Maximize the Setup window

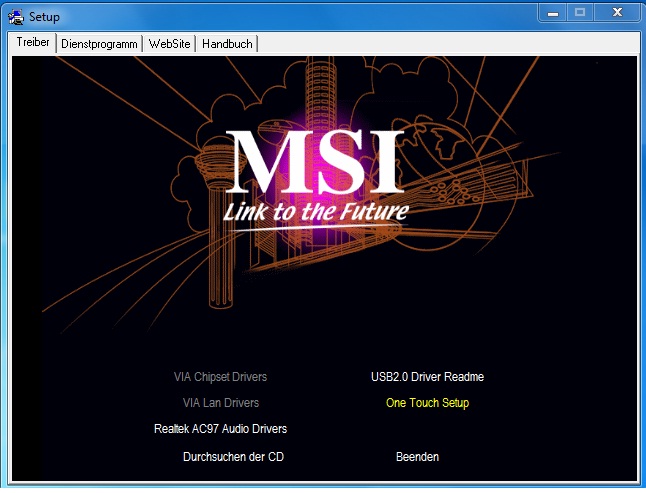pos(580,13)
